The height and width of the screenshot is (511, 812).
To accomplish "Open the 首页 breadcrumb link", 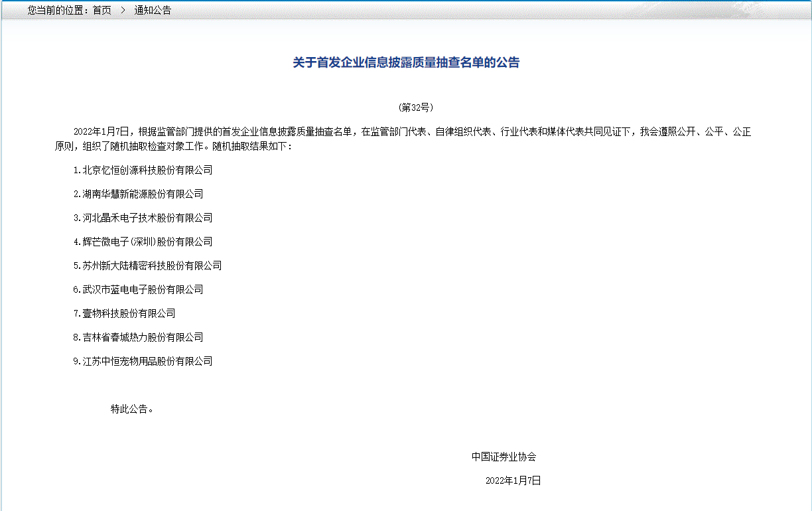I will tap(101, 10).
